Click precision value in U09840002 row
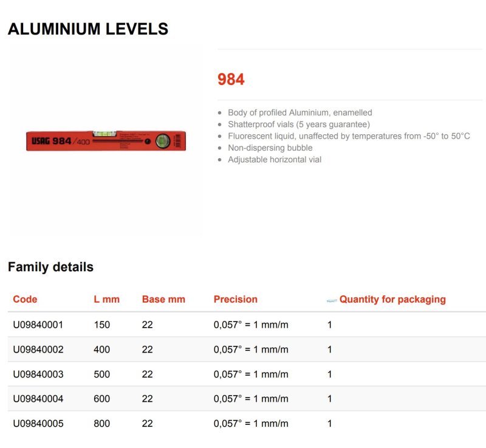The height and width of the screenshot is (448, 486). (251, 350)
